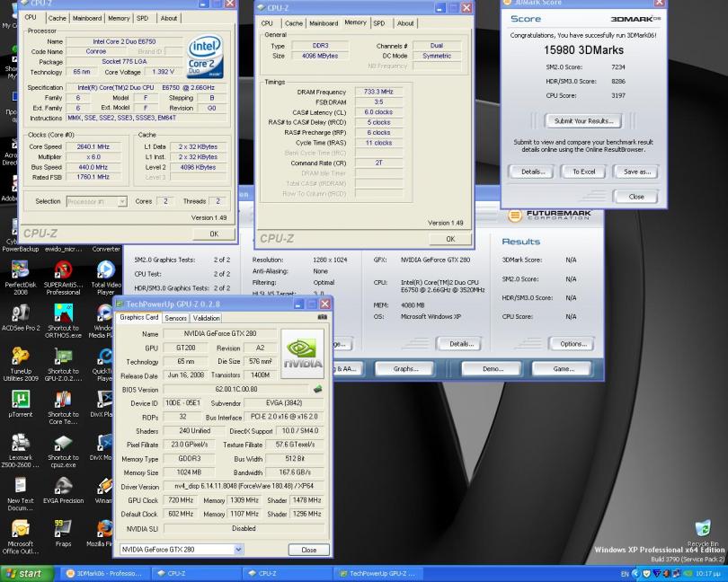Click Details in the 3DMark Score window

[533, 172]
